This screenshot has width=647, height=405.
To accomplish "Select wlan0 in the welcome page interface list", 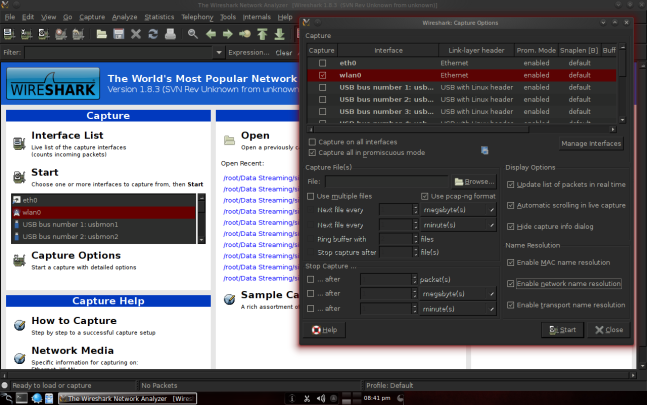I will 104,212.
